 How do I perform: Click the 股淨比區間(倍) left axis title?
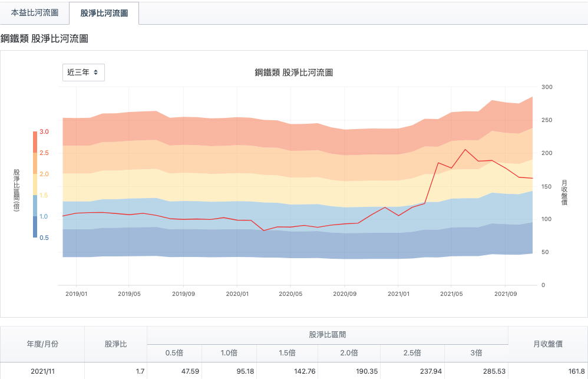click(x=16, y=190)
